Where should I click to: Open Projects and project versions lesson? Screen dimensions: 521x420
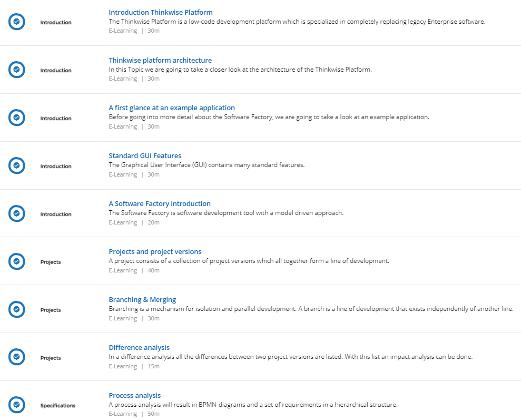(155, 251)
